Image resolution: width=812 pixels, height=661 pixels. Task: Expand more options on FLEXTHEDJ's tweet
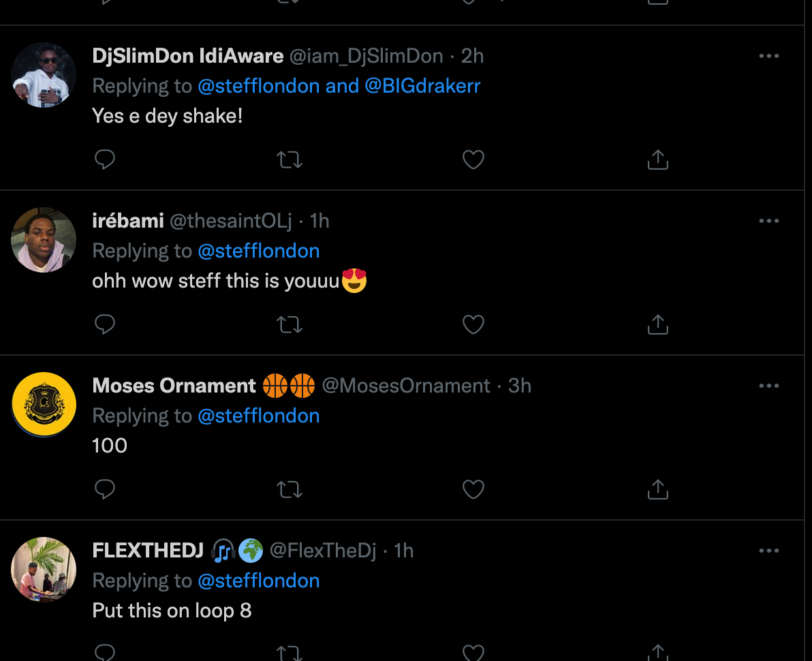(x=768, y=551)
